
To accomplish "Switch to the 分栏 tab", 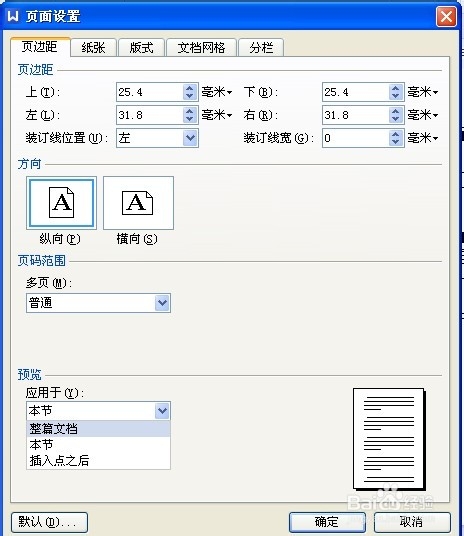I will (x=261, y=48).
